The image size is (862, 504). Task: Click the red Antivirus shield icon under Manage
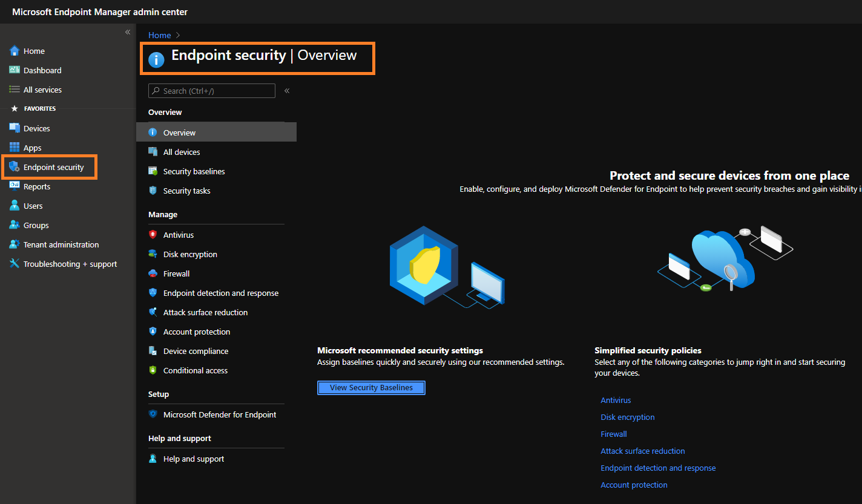(153, 235)
